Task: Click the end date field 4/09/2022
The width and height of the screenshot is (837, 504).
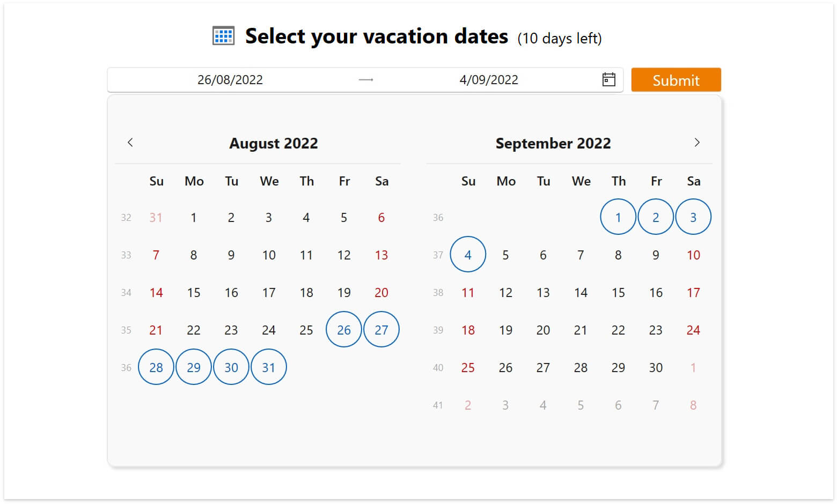Action: 489,80
